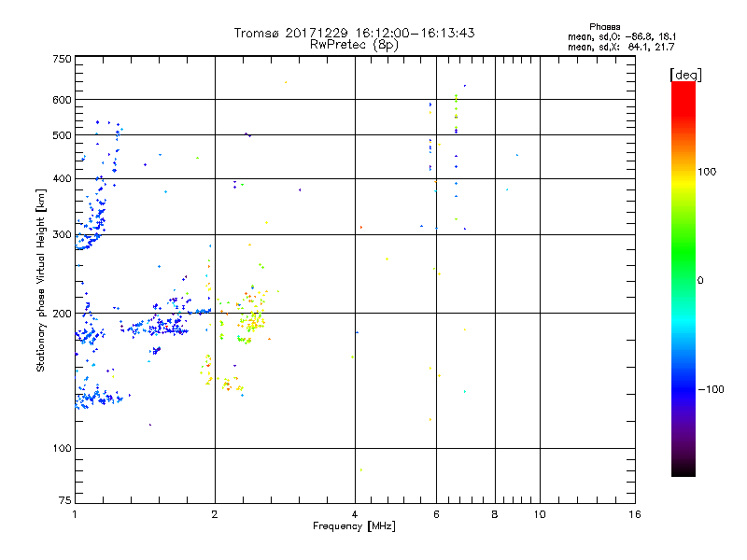
Task: Click the y-axis tick label '200'
Action: (62, 314)
